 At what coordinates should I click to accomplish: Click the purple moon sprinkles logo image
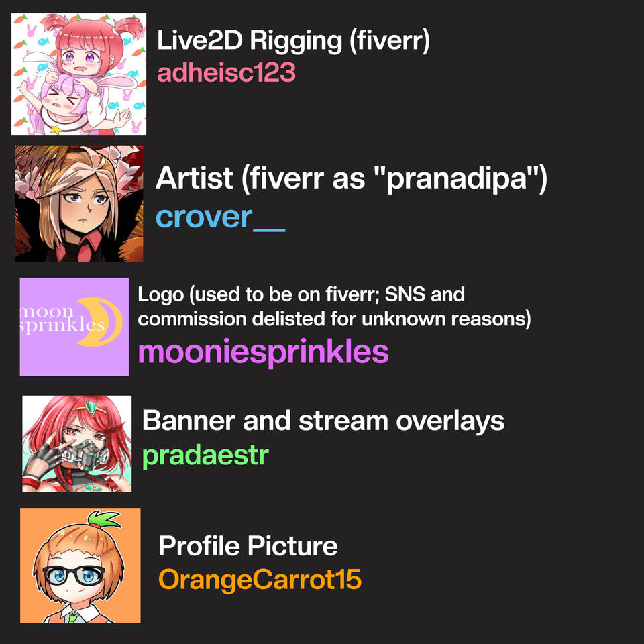pyautogui.click(x=74, y=327)
